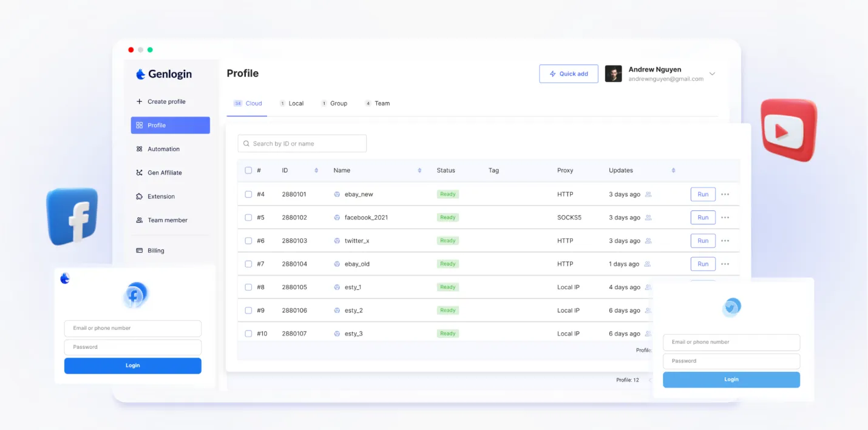Click Andrew Nguyen's avatar photo

(x=613, y=74)
